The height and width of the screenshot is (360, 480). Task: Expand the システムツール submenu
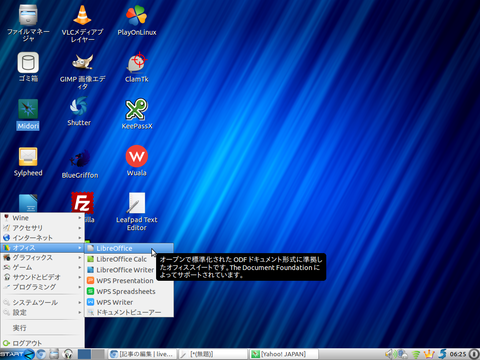tap(42, 302)
